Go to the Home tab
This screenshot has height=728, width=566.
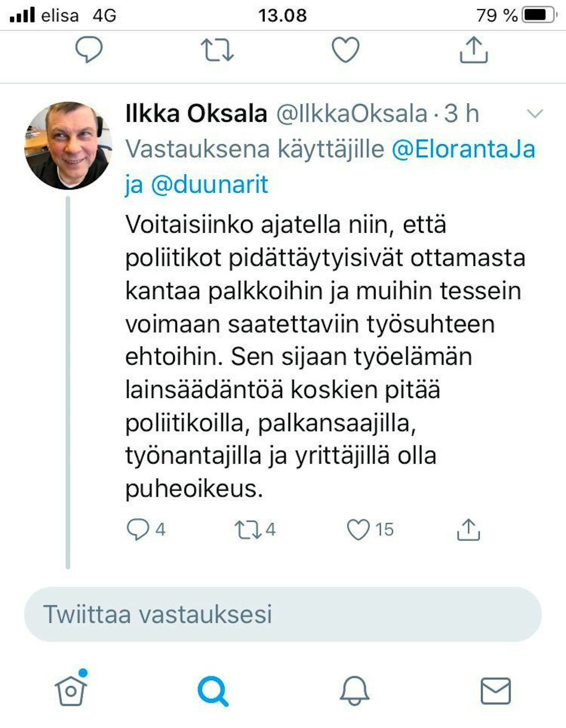[71, 690]
